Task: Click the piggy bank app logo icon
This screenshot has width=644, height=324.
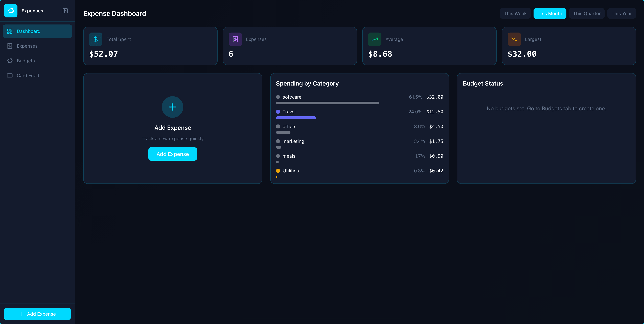Action: (11, 11)
